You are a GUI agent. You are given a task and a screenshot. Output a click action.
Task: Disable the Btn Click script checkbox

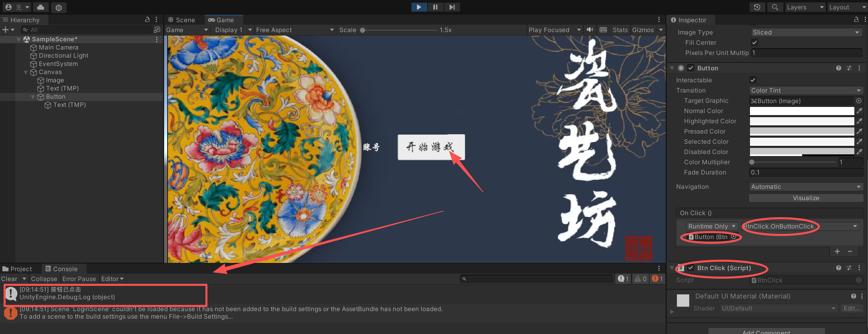point(691,268)
